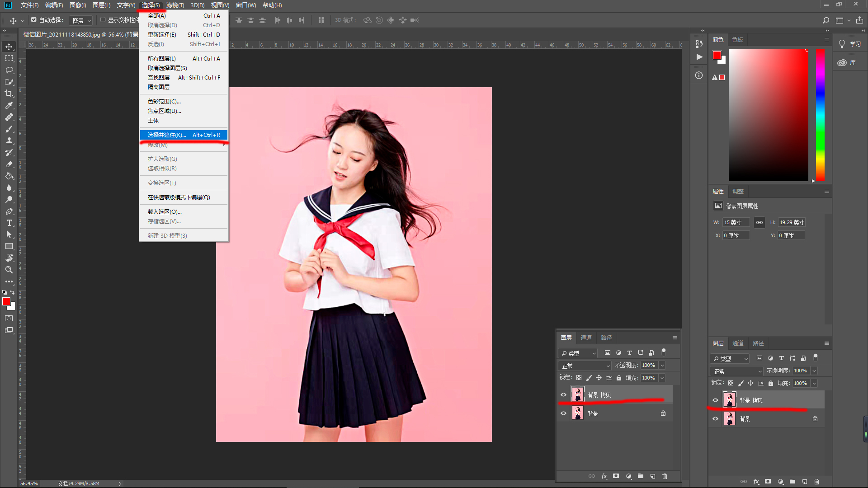Open 正常 blend mode dropdown in floating Layers panel
Viewport: 868px width, 488px height.
585,366
